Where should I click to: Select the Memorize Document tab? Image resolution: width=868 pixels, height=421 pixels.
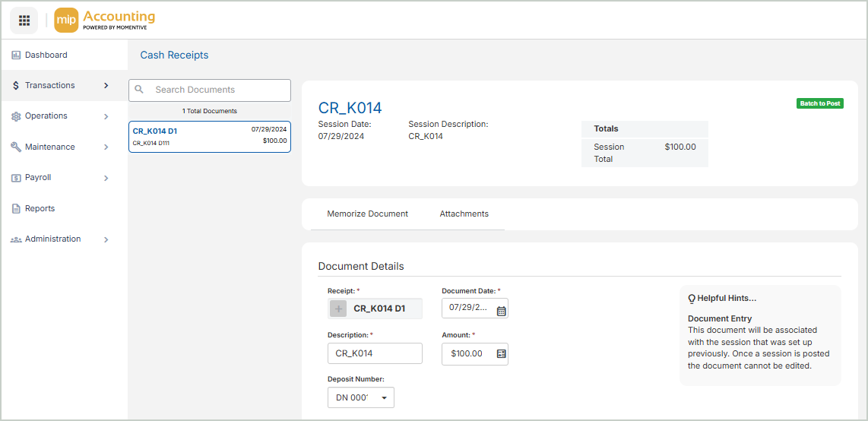367,214
